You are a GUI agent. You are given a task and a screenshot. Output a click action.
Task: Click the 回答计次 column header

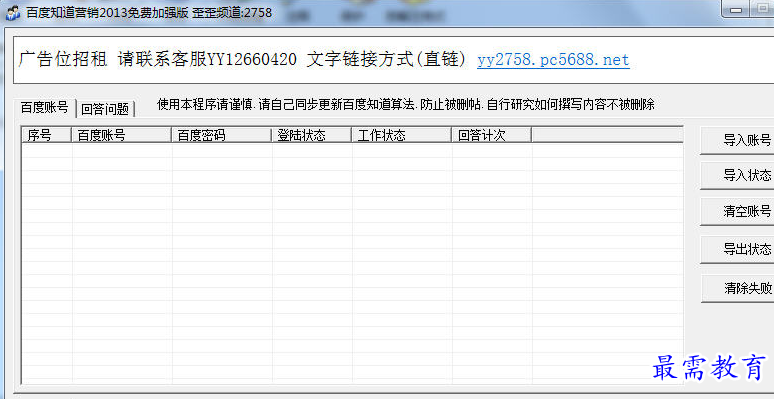click(492, 135)
